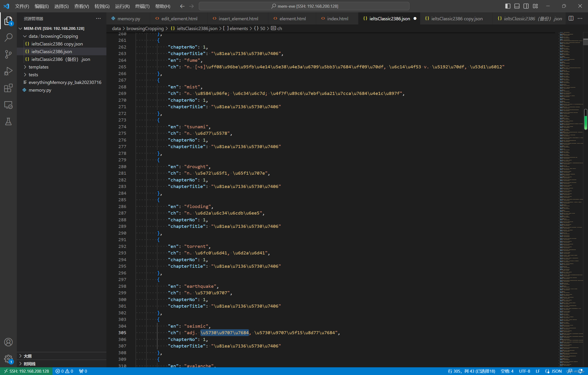Click the forwarded ports indicator
This screenshot has width=588, height=375.
pyautogui.click(x=83, y=371)
